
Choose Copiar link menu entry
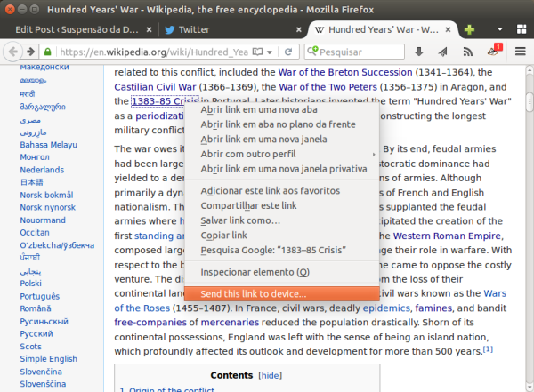click(282, 236)
